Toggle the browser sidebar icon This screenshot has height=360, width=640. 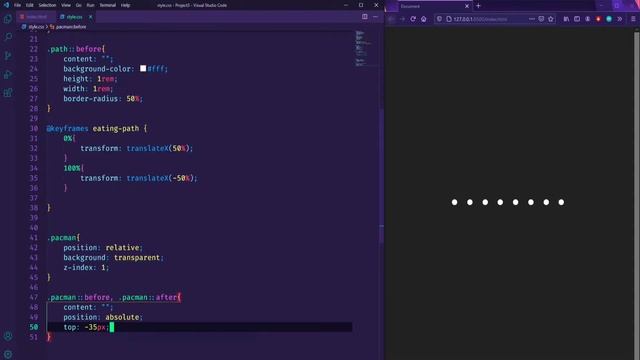[x=577, y=19]
